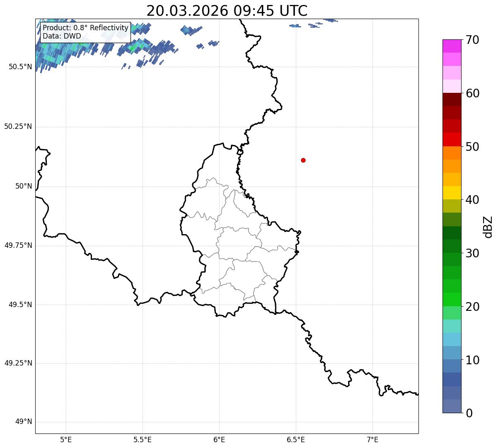This screenshot has height=448, width=498.
Task: Pick the bright red colorbar band above 50
Action: [x=452, y=139]
